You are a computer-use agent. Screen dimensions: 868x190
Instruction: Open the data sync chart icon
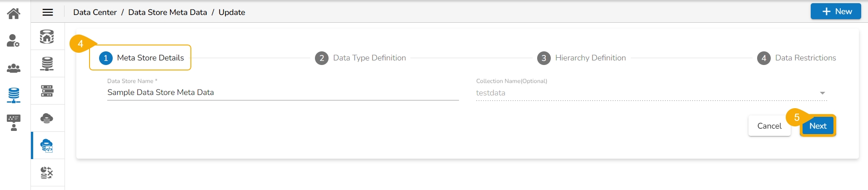(47, 173)
